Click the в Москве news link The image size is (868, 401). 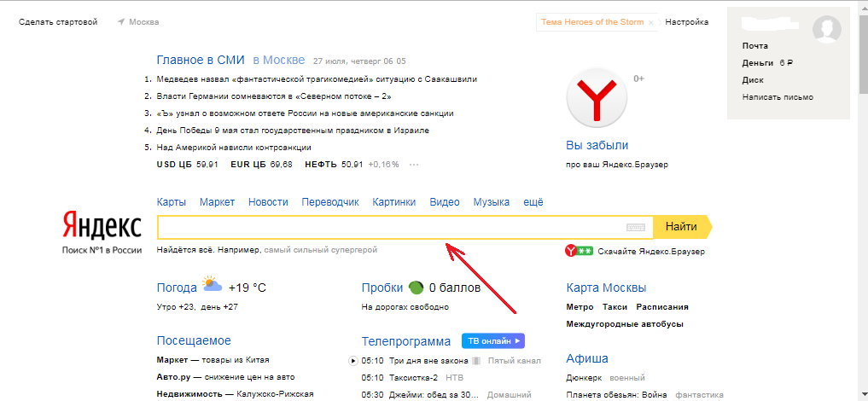pos(279,60)
